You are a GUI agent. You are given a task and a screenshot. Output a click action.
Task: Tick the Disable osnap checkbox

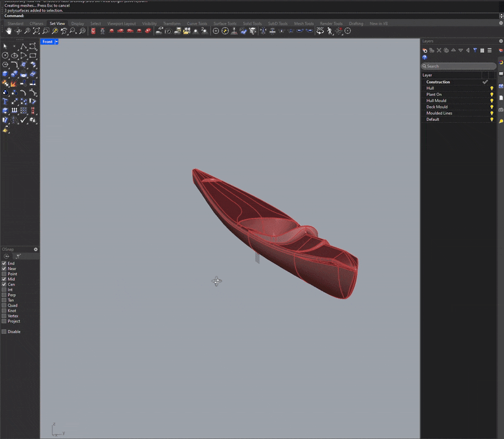[4, 331]
